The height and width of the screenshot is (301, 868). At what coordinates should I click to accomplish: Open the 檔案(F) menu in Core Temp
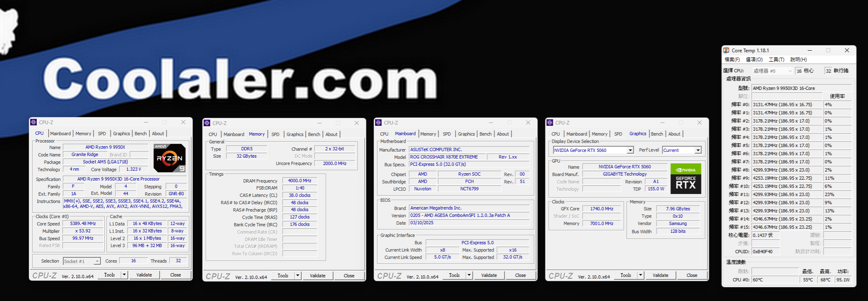tap(732, 60)
